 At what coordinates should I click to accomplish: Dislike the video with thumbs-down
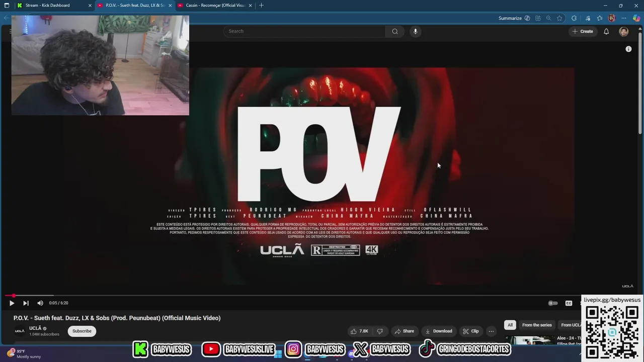pyautogui.click(x=380, y=331)
